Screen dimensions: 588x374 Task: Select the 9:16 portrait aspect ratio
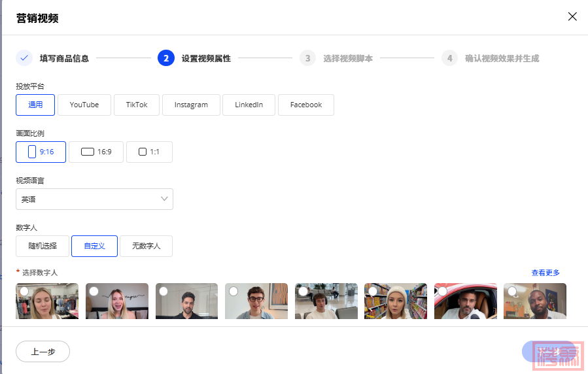tap(41, 152)
